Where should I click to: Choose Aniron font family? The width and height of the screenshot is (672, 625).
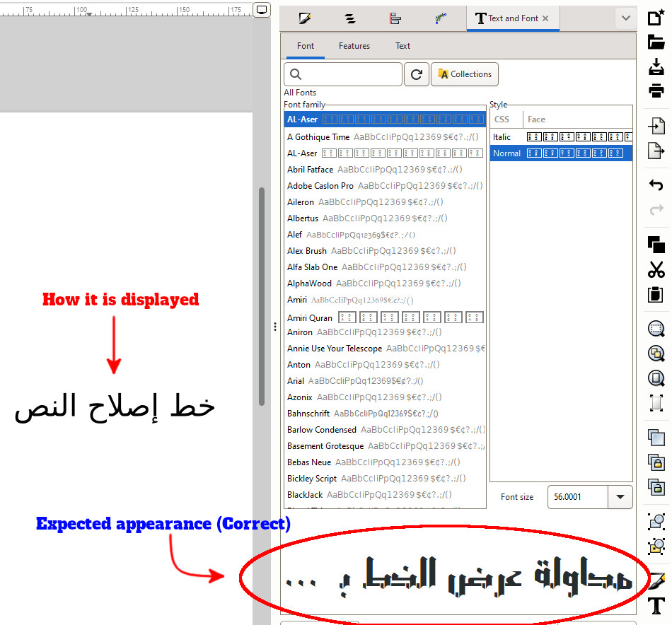[385, 332]
